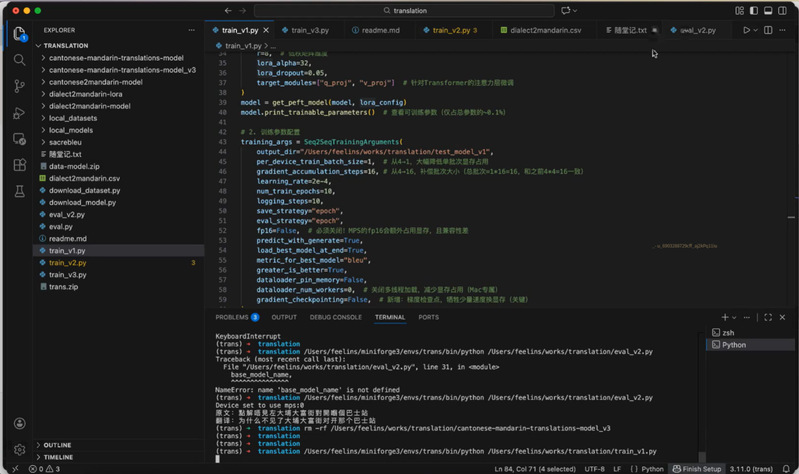Open the Run and Debug view
Image resolution: width=799 pixels, height=474 pixels.
19,112
